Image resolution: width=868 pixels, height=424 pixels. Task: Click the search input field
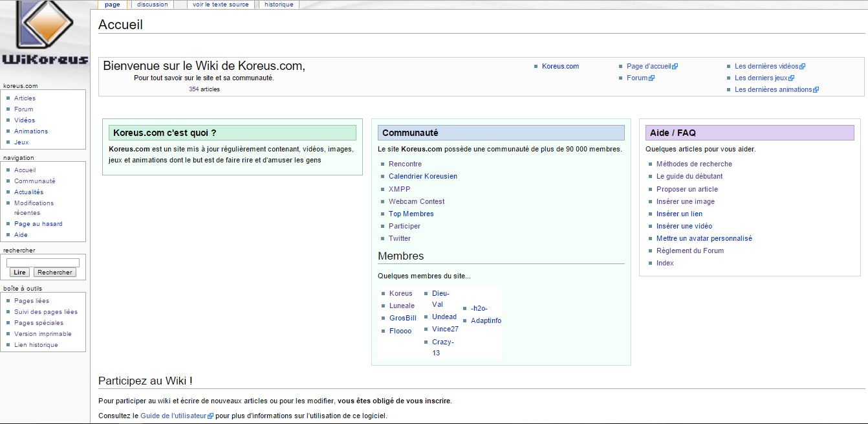point(43,263)
